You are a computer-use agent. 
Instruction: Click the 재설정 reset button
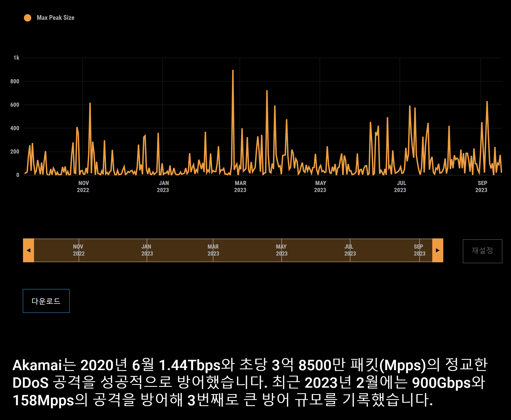[482, 251]
